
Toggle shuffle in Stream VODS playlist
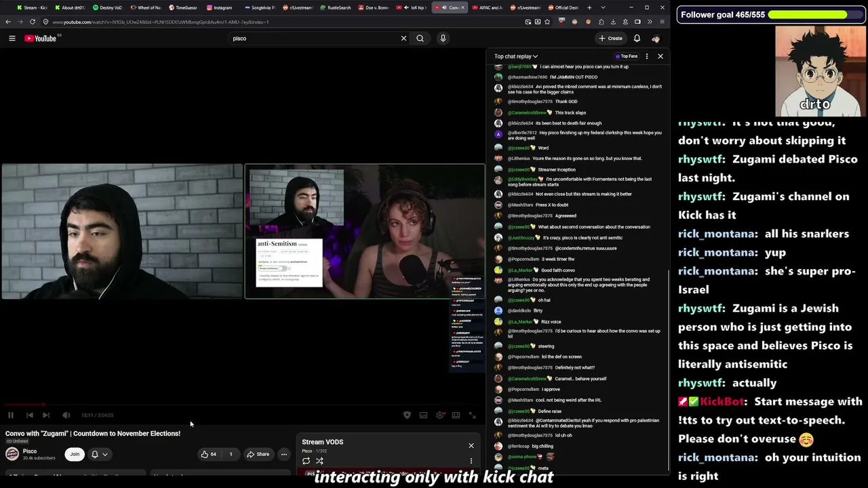(x=319, y=461)
